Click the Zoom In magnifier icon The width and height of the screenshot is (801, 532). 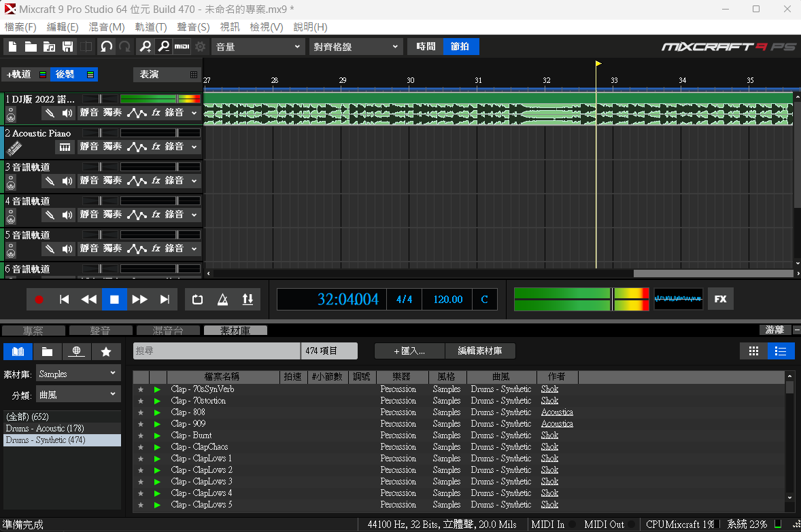pyautogui.click(x=145, y=47)
